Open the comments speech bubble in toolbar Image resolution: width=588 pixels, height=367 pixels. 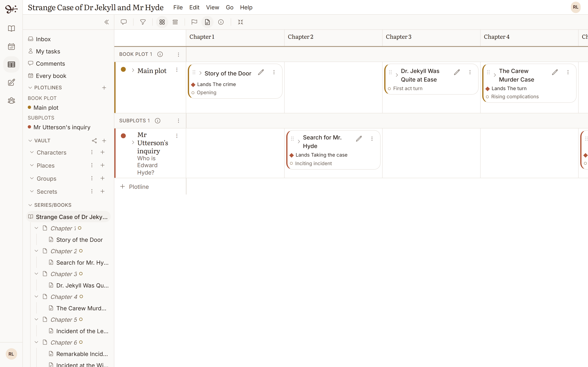point(124,22)
